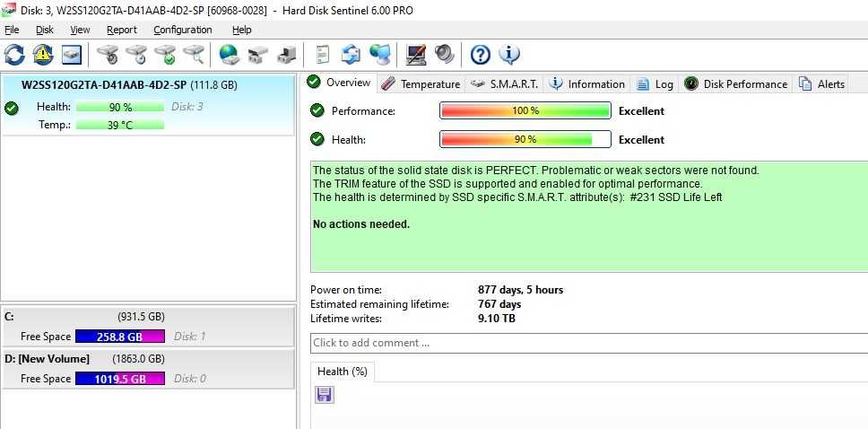This screenshot has height=429, width=868.
Task: Click the '9.10 TB' lifetime writes value
Action: (x=497, y=319)
